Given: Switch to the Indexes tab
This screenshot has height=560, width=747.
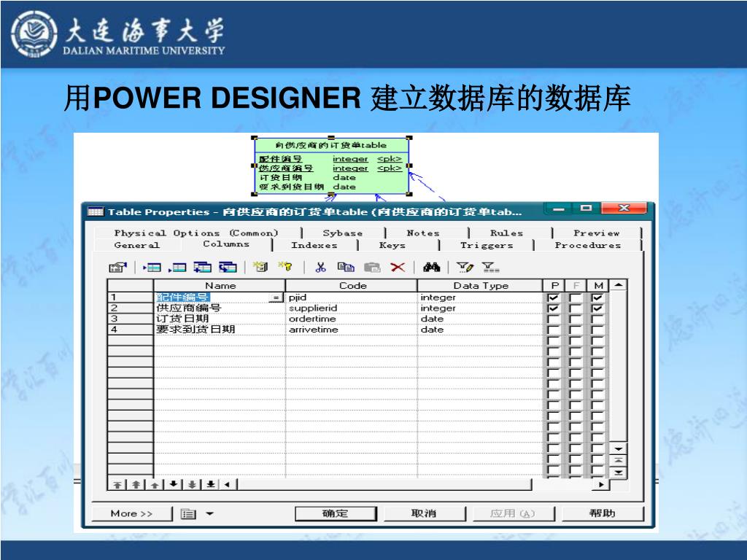Looking at the screenshot, I should point(314,245).
